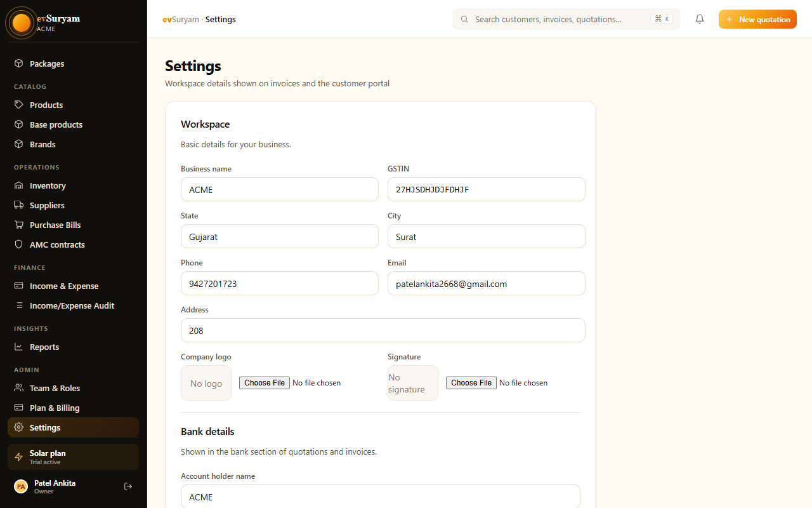Open the Reports section
Screen dimensions: 812x508
click(x=73, y=347)
